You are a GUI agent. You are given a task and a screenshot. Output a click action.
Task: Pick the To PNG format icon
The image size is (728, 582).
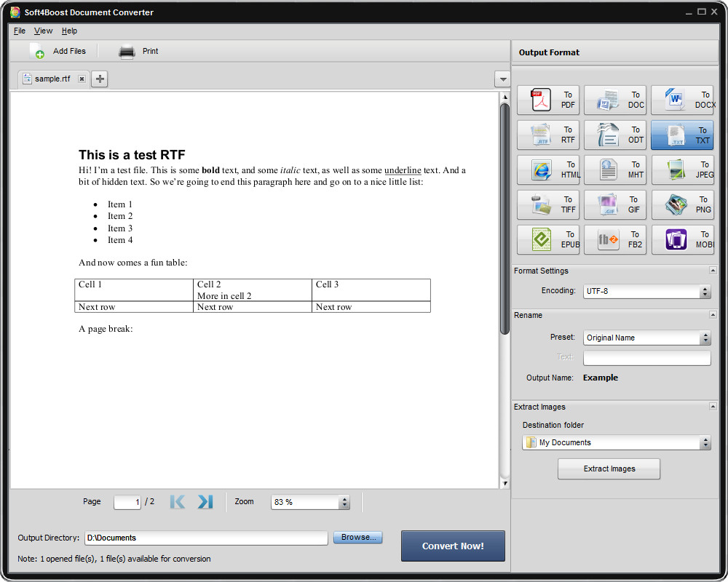click(682, 204)
